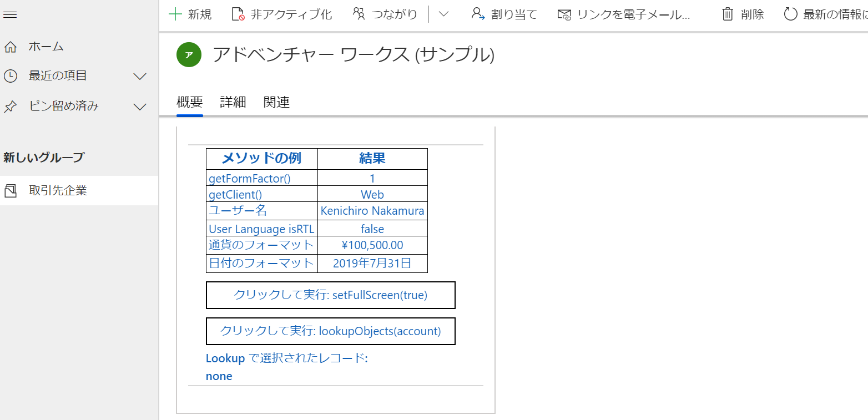Image resolution: width=868 pixels, height=420 pixels.
Task: Expand the 最近の項目 chevron
Action: pyautogui.click(x=140, y=76)
